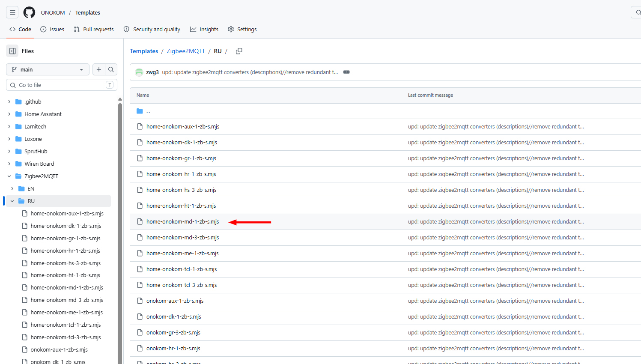
Task: Click the zwg3 author avatar
Action: pyautogui.click(x=139, y=72)
